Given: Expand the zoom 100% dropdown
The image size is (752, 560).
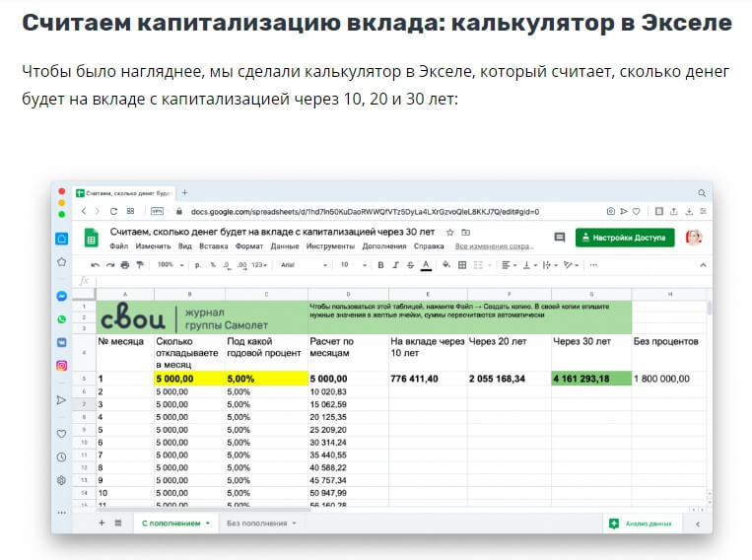Looking at the screenshot, I should (x=170, y=264).
